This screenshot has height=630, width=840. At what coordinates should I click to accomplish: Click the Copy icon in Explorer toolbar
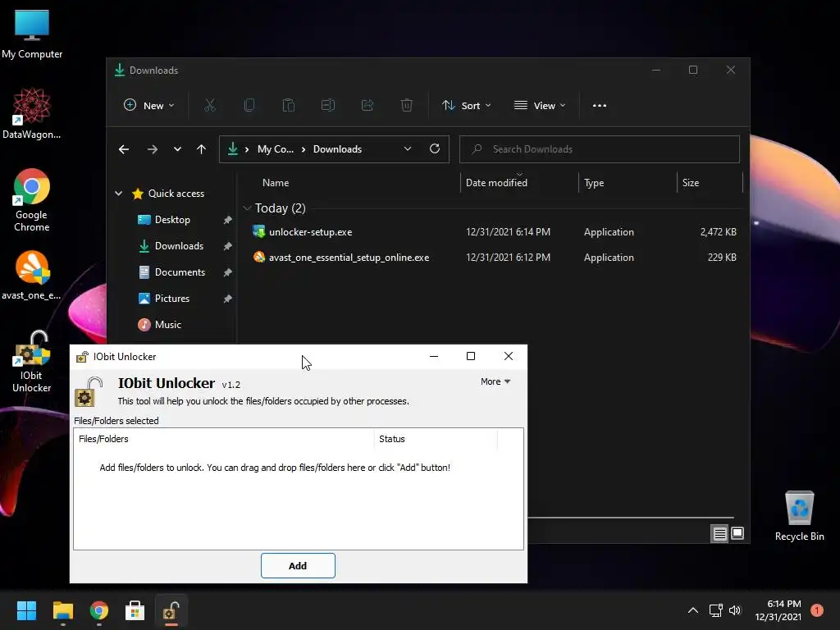tap(249, 106)
